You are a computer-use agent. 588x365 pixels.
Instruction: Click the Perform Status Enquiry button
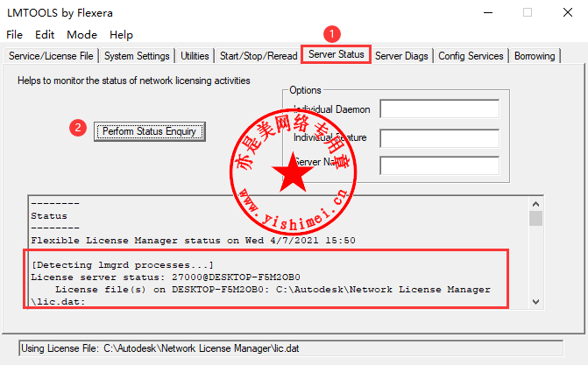pos(149,131)
